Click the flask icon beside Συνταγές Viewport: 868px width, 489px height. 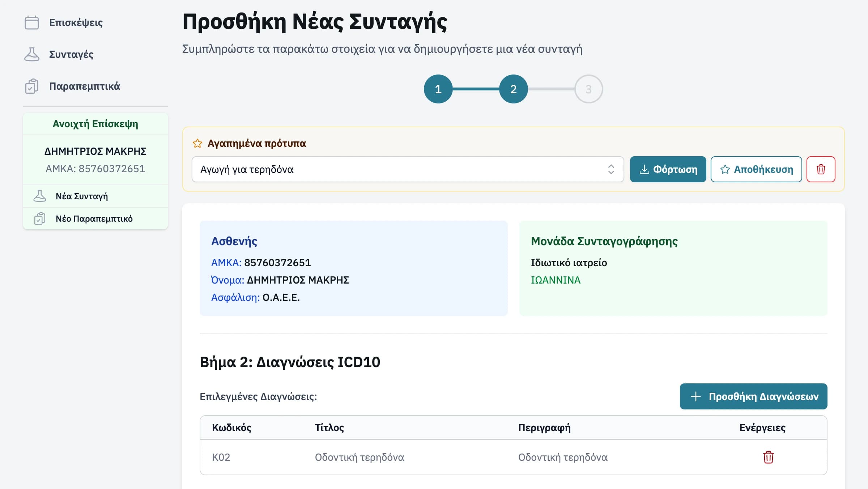click(32, 54)
